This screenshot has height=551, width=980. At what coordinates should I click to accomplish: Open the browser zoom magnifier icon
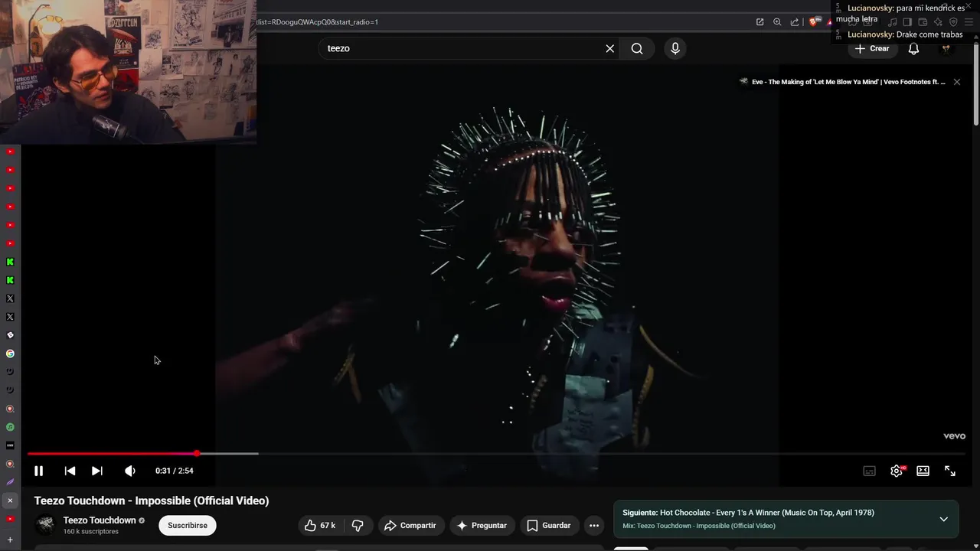(777, 22)
